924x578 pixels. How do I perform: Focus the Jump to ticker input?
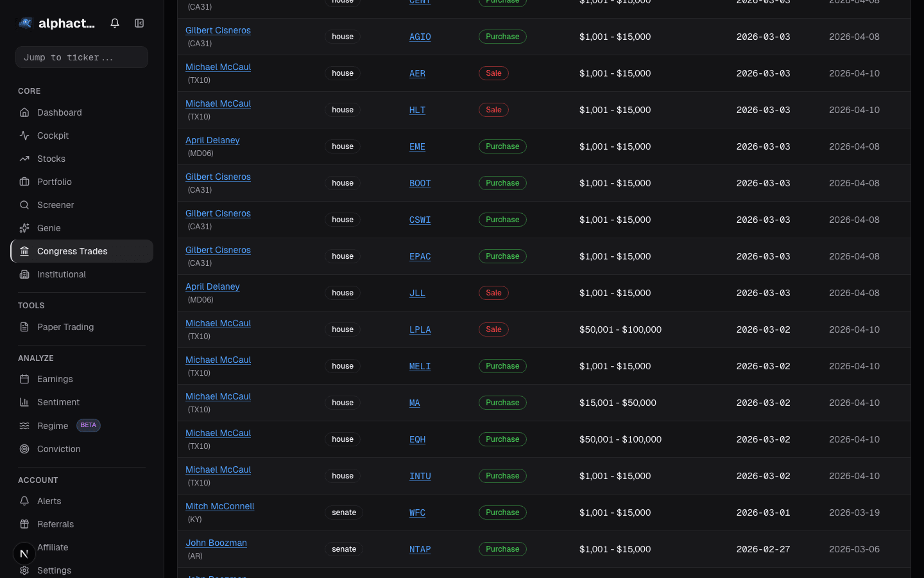click(x=81, y=57)
